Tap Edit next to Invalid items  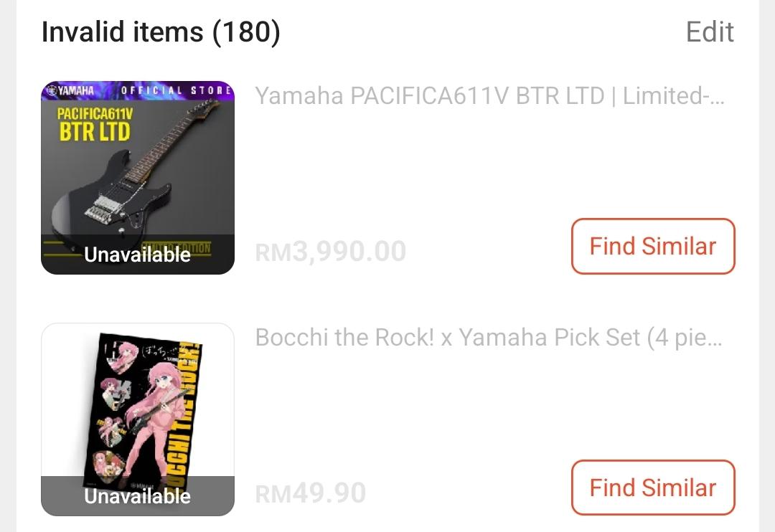pyautogui.click(x=710, y=32)
